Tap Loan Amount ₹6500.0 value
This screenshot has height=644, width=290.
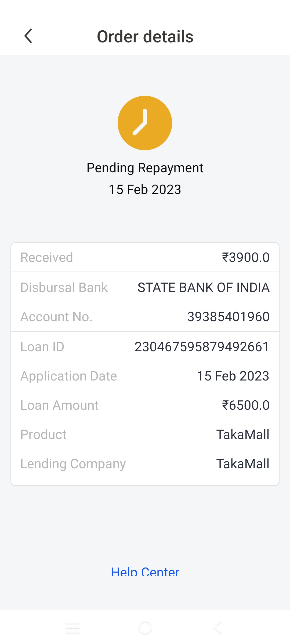[245, 405]
